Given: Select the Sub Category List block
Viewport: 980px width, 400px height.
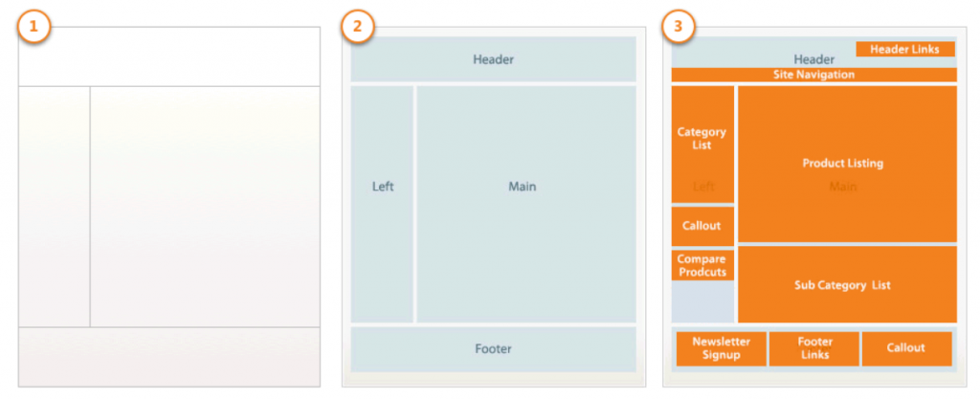Looking at the screenshot, I should coord(847,284).
